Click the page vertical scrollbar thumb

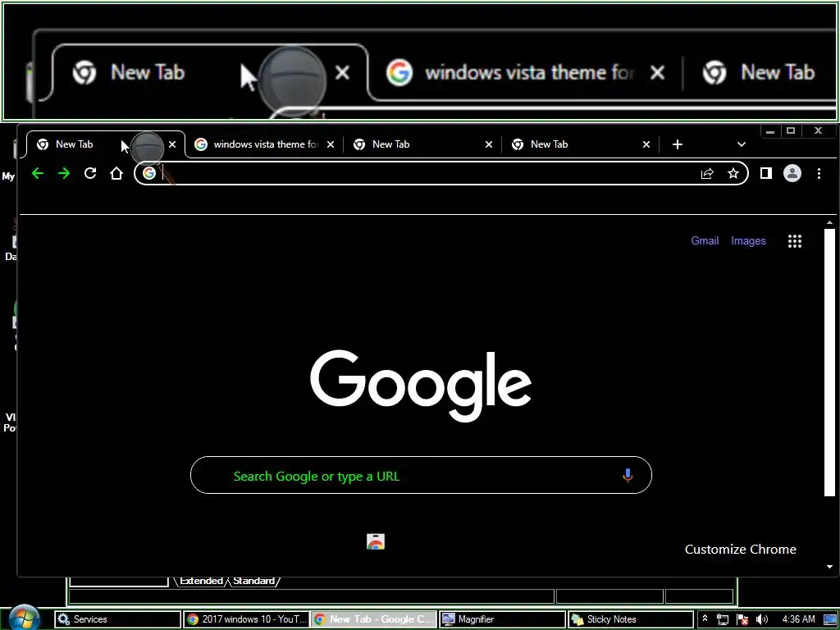(829, 363)
